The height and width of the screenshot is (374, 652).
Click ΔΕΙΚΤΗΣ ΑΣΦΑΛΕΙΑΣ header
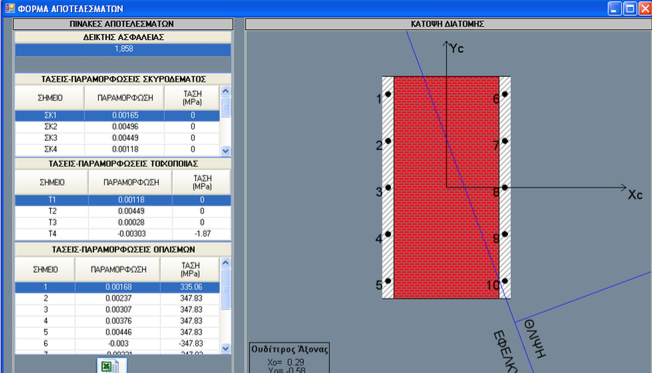123,37
